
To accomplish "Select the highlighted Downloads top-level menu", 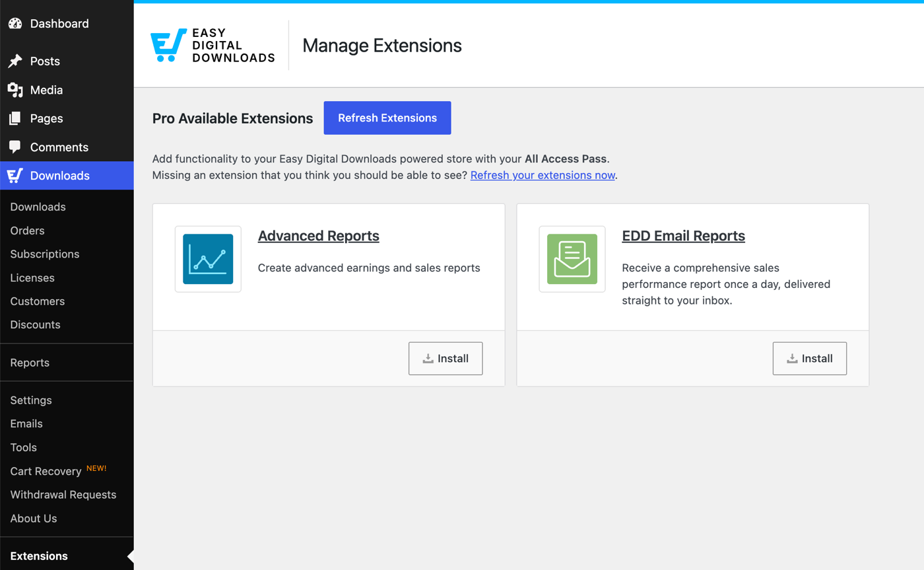I will (67, 176).
